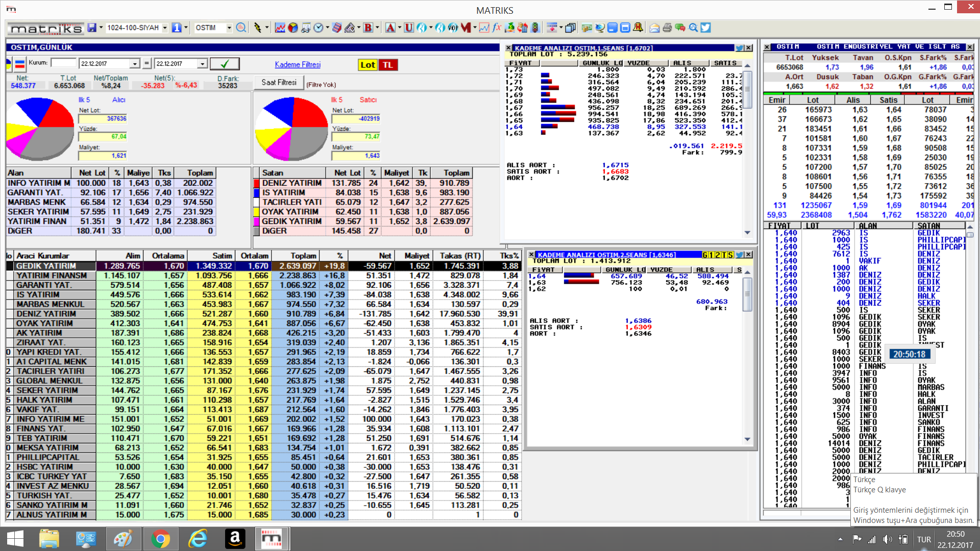Toggle the 1 button in 2.SEANS header
980x551 pixels.
(712, 255)
